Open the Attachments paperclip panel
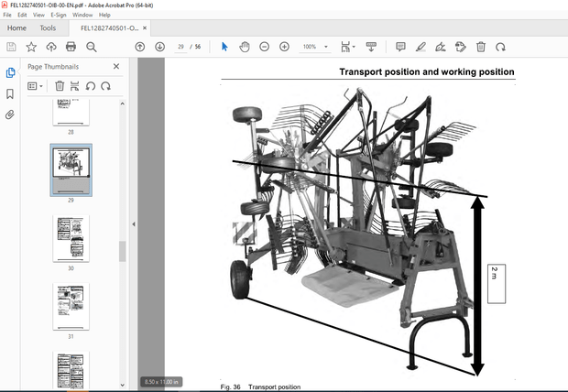Viewport: 568px width, 392px height. [x=10, y=114]
